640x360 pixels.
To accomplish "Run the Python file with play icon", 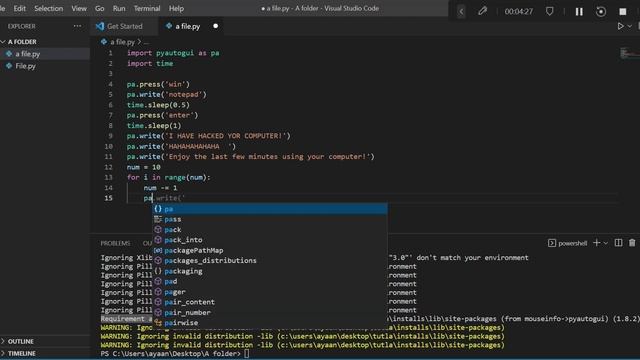I will [x=620, y=26].
